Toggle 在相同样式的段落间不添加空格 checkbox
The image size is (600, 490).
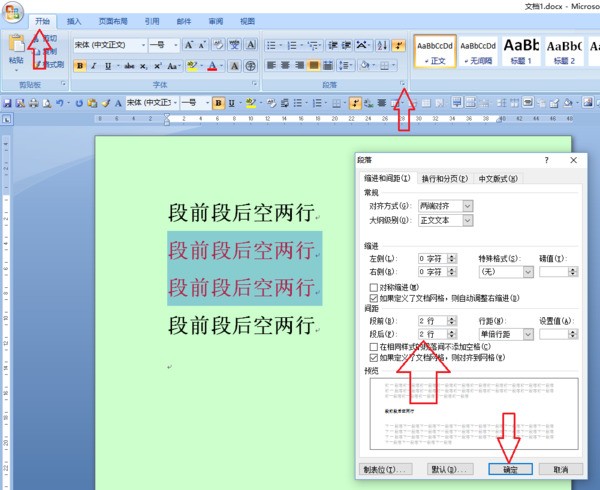(x=373, y=346)
